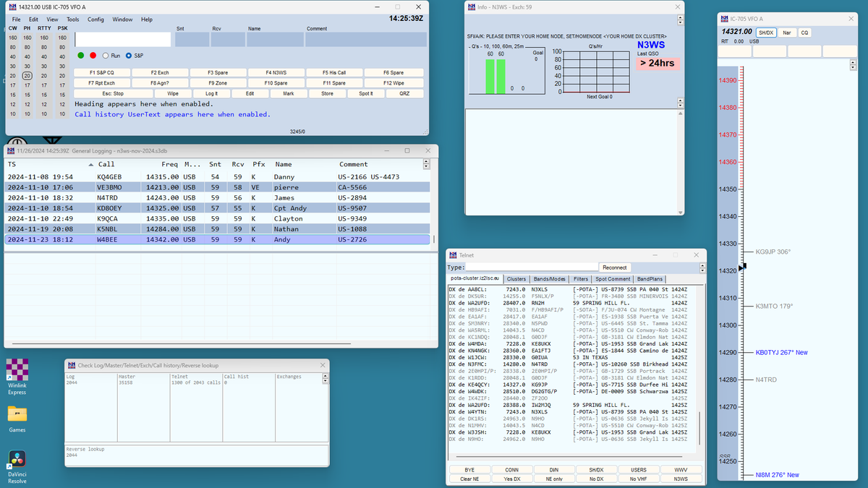This screenshot has width=868, height=488.
Task: Click the Spot It button
Action: [x=366, y=93]
